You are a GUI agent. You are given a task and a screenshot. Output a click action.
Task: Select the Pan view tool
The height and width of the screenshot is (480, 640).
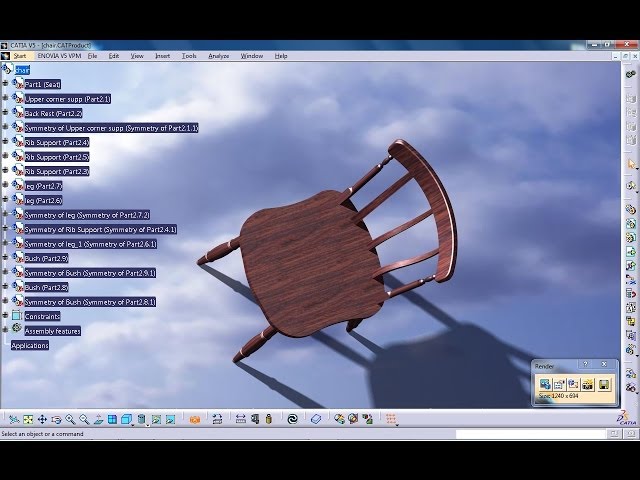point(42,419)
